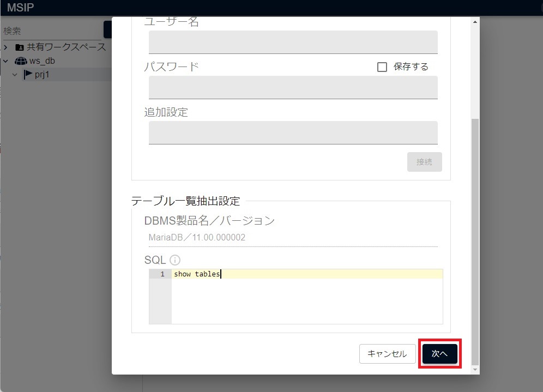Click the 検索 search box in sidebar
The height and width of the screenshot is (392, 543).
(x=52, y=31)
